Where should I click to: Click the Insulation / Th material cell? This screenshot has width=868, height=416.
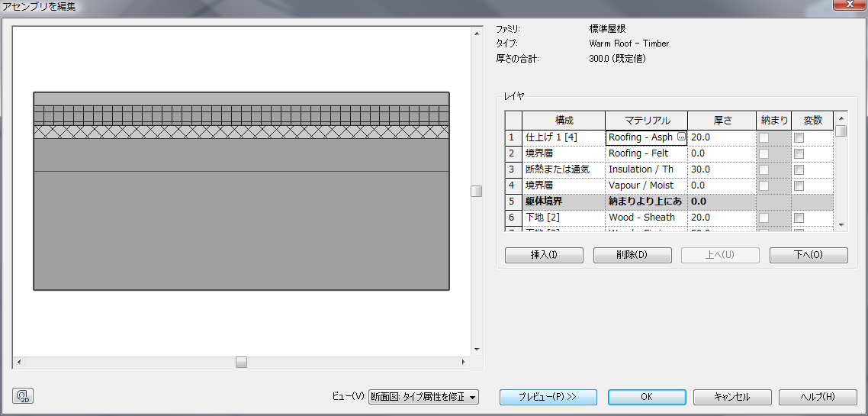pos(647,169)
